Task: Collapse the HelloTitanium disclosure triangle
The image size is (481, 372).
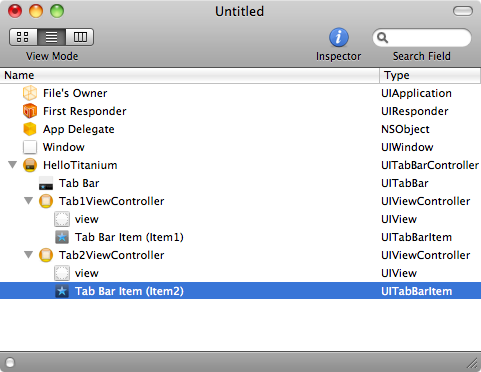Action: [x=13, y=165]
